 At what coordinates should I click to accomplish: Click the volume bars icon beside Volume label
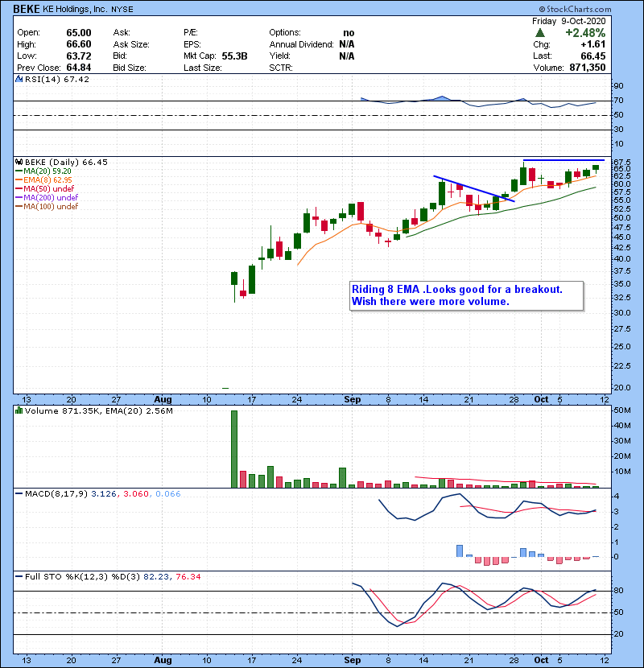click(x=19, y=411)
